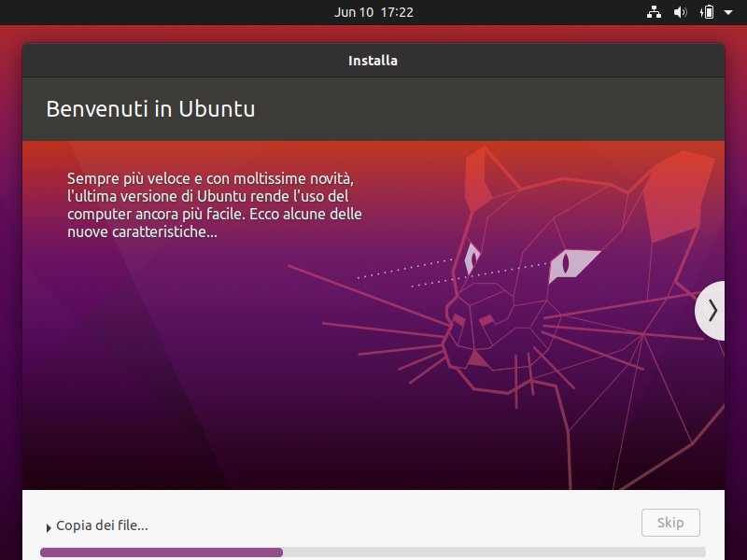Click the 'Copia dei file...' label
The width and height of the screenshot is (747, 560).
(102, 525)
